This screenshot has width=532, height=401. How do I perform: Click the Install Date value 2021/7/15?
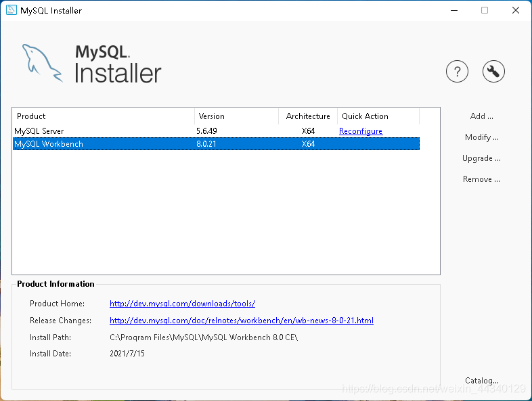point(127,354)
